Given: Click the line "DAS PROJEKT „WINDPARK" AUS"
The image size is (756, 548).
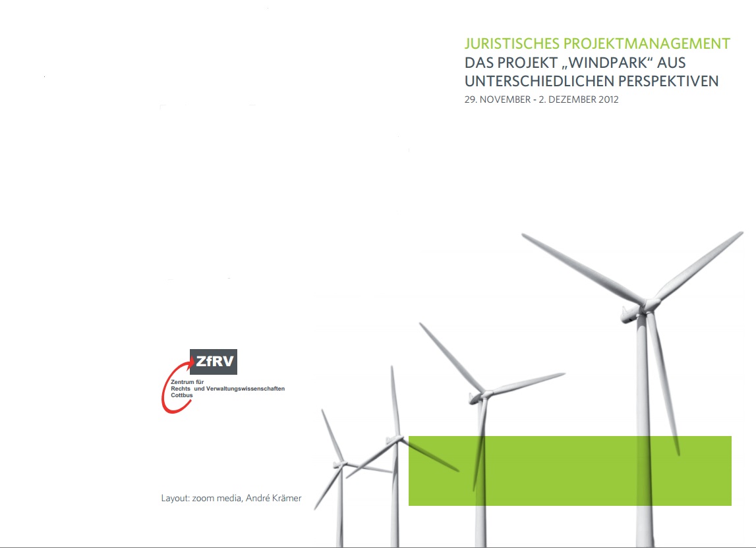Looking at the screenshot, I should click(x=575, y=63).
